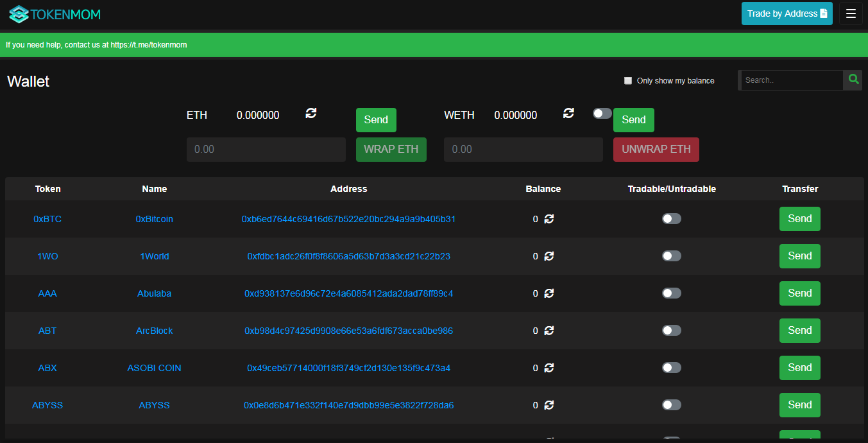Screen dimensions: 868x443
Task: Toggle 1WO tradable switch
Action: click(x=672, y=256)
